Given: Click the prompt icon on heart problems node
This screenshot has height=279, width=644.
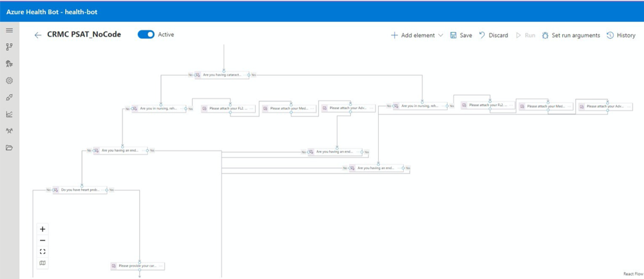Looking at the screenshot, I should click(55, 190).
